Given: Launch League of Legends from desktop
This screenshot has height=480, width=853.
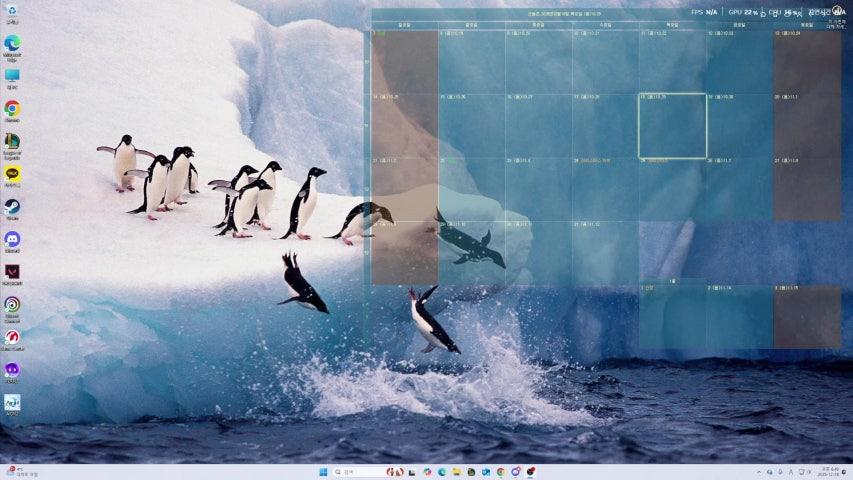Looking at the screenshot, I should pyautogui.click(x=12, y=141).
